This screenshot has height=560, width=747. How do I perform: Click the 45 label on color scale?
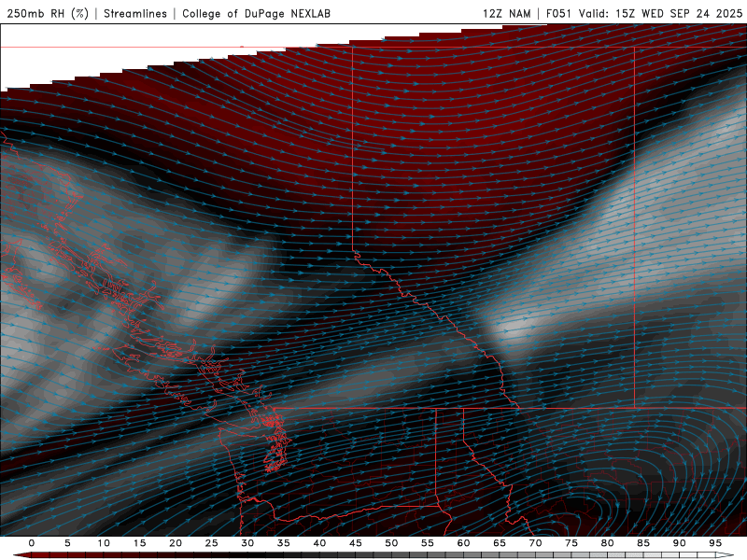click(x=356, y=543)
